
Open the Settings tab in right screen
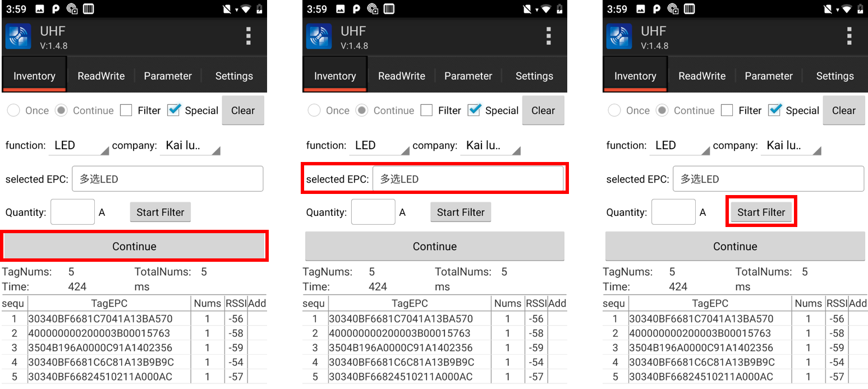pos(834,76)
